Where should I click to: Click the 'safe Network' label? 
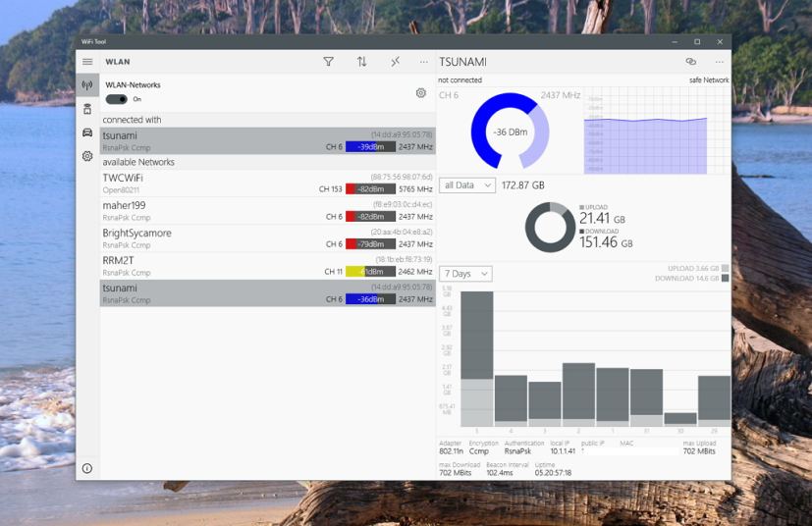coord(709,80)
